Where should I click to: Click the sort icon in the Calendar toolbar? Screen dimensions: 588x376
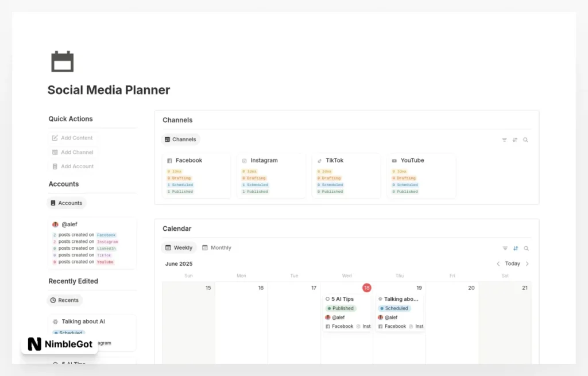515,247
